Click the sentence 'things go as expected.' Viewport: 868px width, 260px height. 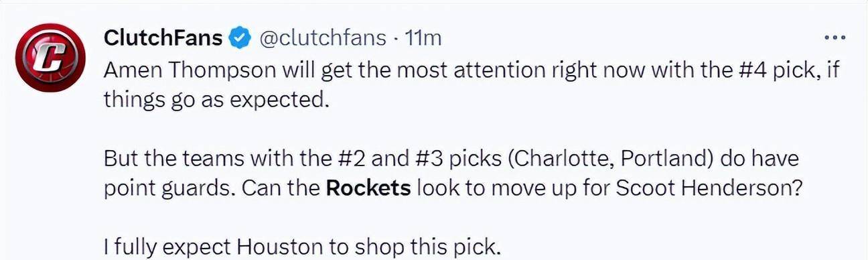click(218, 100)
